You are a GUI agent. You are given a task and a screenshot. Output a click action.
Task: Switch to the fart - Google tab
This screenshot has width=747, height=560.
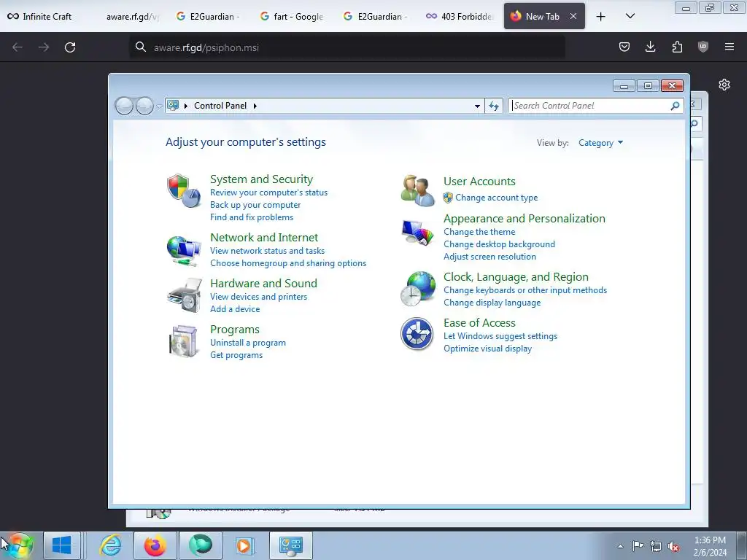292,17
